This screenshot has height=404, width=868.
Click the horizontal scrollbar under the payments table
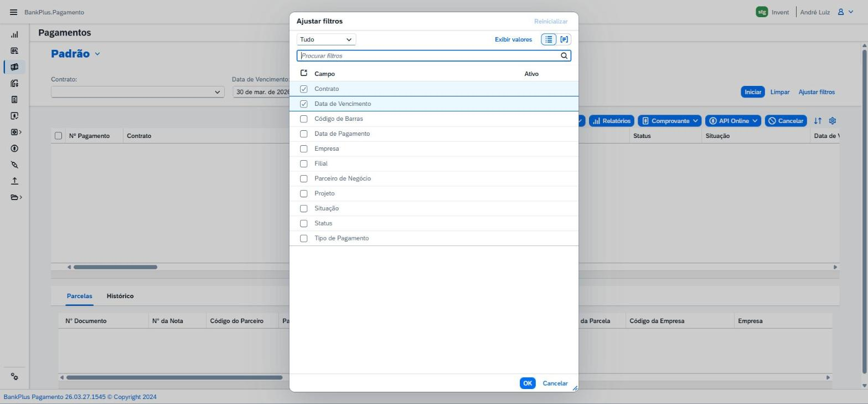(x=115, y=267)
